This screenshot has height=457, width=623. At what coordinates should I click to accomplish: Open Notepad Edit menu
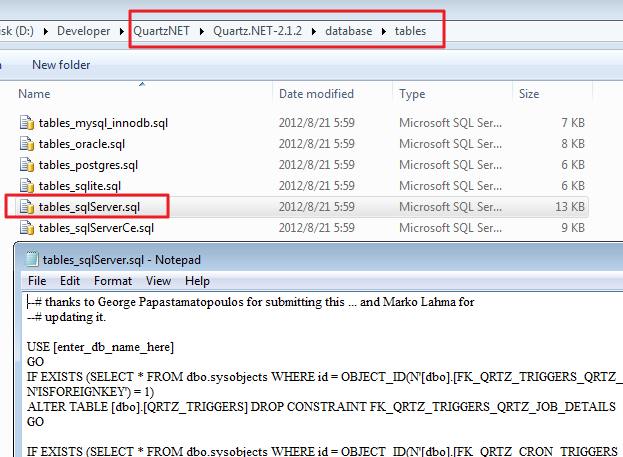coord(70,281)
